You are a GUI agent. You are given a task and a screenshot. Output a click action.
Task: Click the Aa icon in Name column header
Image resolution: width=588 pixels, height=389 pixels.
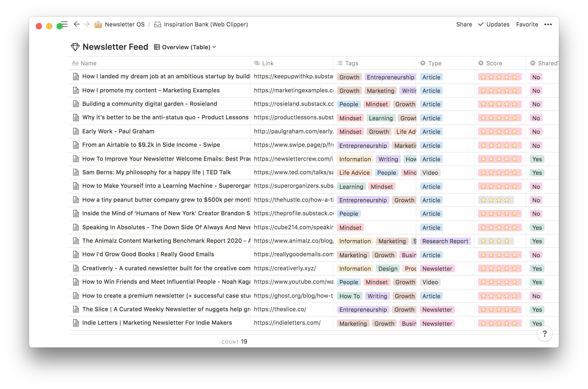[75, 63]
